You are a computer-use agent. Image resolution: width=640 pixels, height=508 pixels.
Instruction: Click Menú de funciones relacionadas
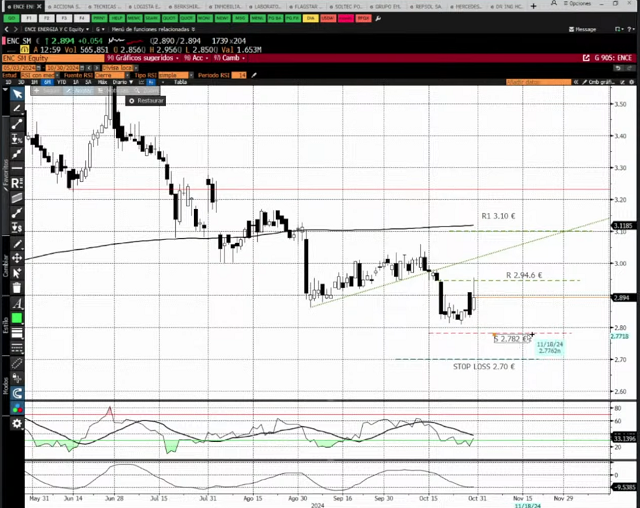coord(153,29)
